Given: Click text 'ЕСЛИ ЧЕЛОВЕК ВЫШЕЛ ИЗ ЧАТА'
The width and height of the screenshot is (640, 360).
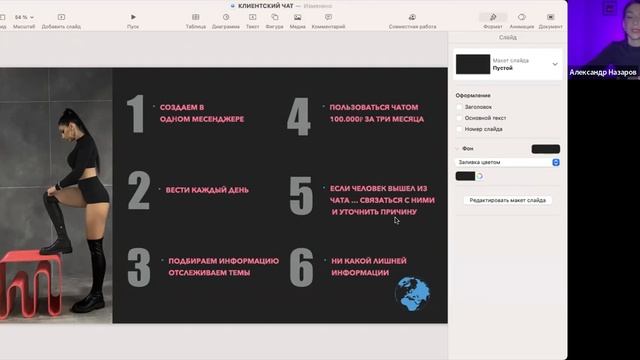Looking at the screenshot, I should coord(379,194).
